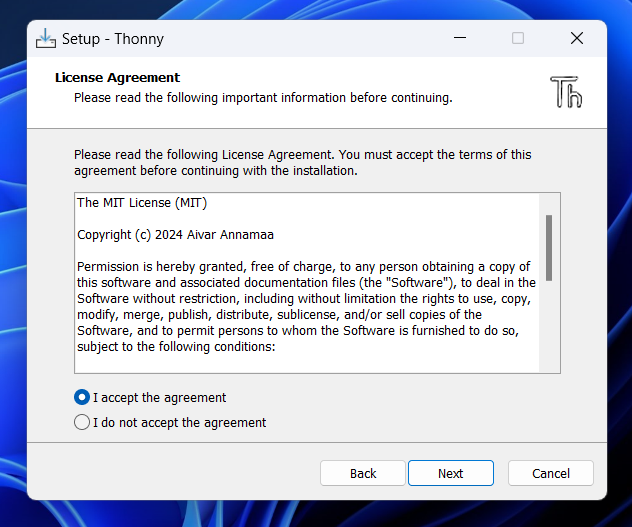632x527 pixels.
Task: Click "The MIT License (MIT)" line
Action: (x=142, y=203)
